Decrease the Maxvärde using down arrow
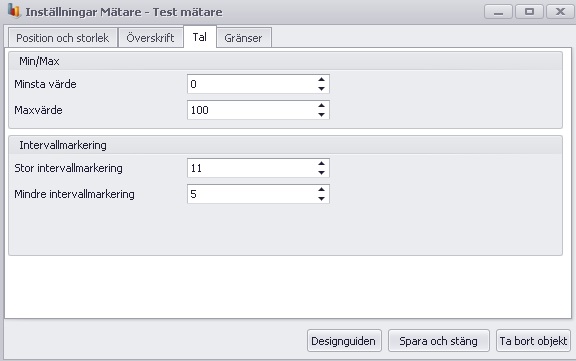The width and height of the screenshot is (576, 361). point(321,115)
